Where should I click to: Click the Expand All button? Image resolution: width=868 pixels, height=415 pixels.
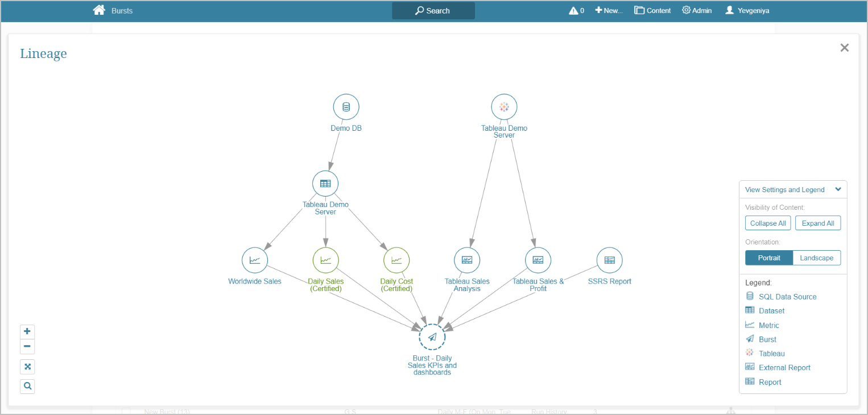[x=818, y=223]
